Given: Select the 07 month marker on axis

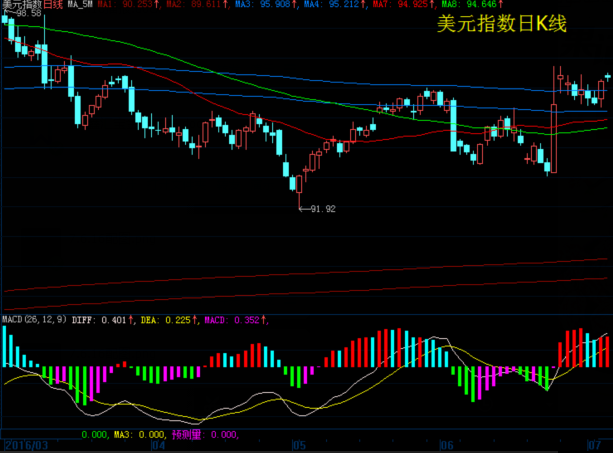Looking at the screenshot, I should point(593,444).
